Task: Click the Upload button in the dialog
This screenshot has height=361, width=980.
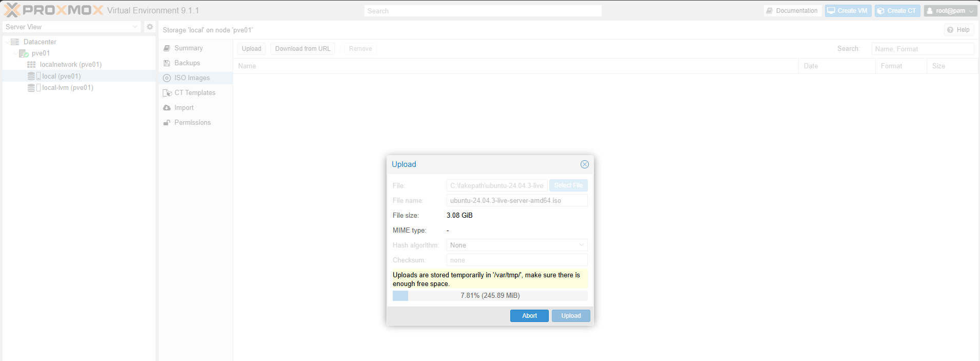Action: click(x=571, y=316)
